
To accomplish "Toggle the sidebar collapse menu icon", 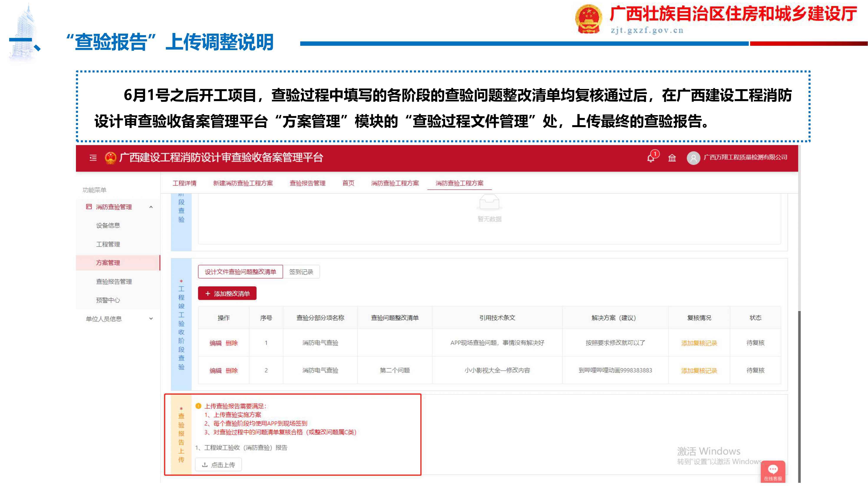I will click(x=93, y=158).
